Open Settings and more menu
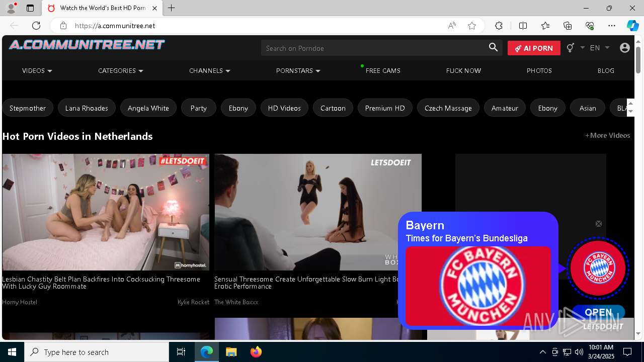This screenshot has width=644, height=362. click(612, 26)
